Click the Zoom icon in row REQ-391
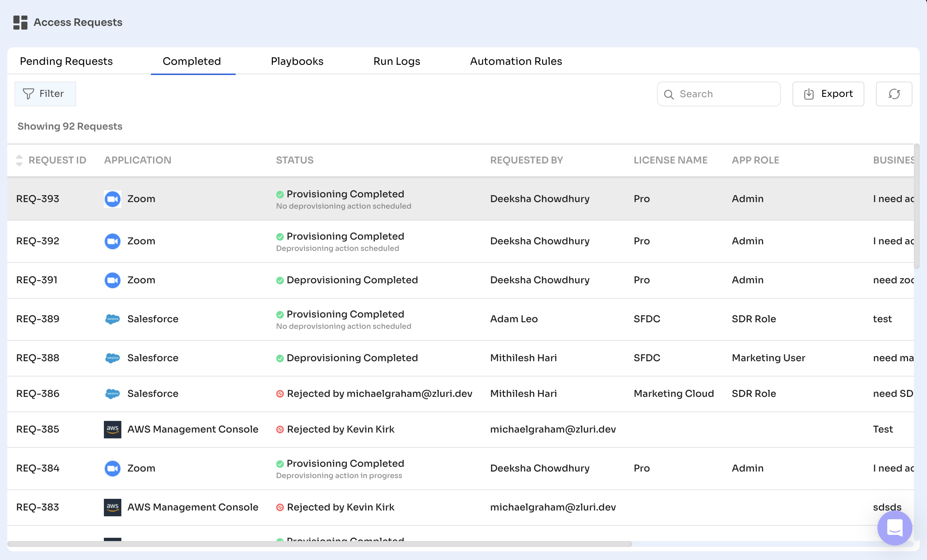The width and height of the screenshot is (927, 560). pyautogui.click(x=113, y=280)
